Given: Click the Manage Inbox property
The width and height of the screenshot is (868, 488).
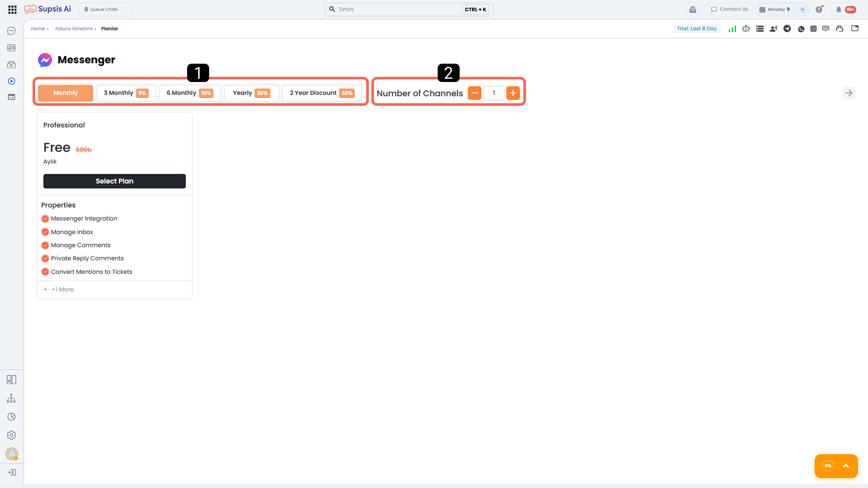Looking at the screenshot, I should (x=72, y=232).
